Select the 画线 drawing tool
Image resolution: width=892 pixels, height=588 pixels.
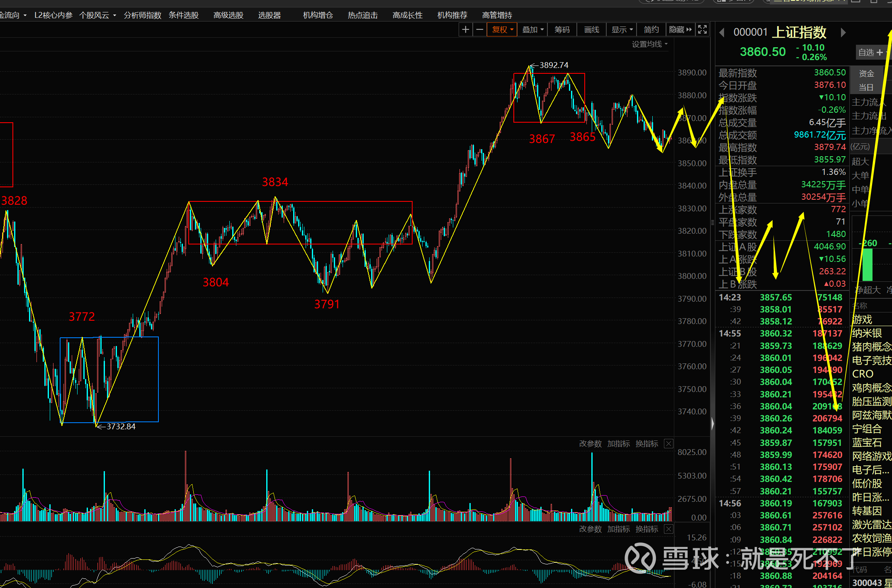coord(591,29)
